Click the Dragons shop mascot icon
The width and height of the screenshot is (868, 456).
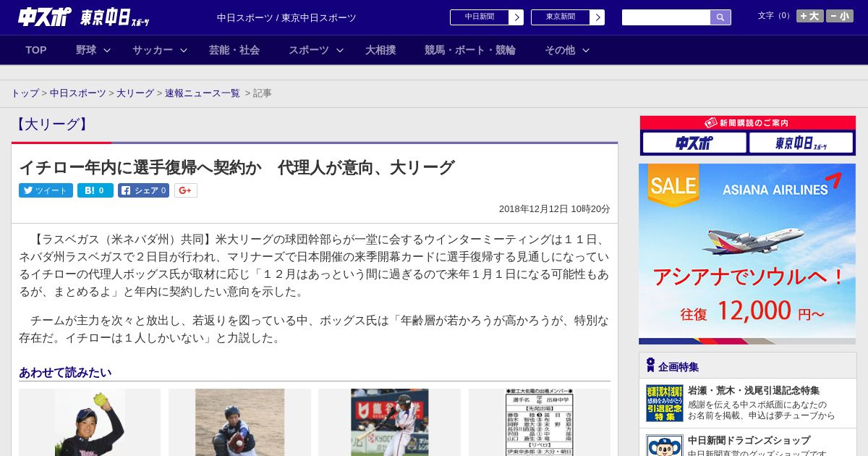point(665,446)
